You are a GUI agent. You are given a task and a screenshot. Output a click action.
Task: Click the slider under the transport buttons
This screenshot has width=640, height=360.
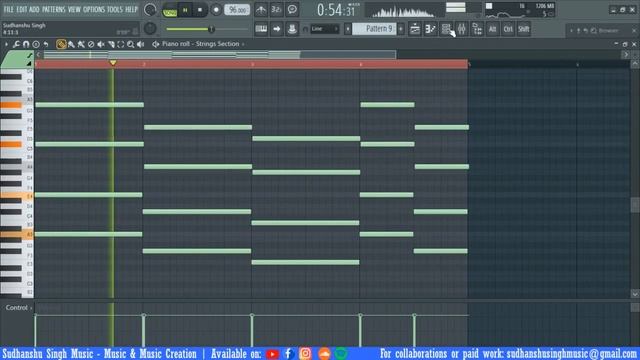coord(206,29)
